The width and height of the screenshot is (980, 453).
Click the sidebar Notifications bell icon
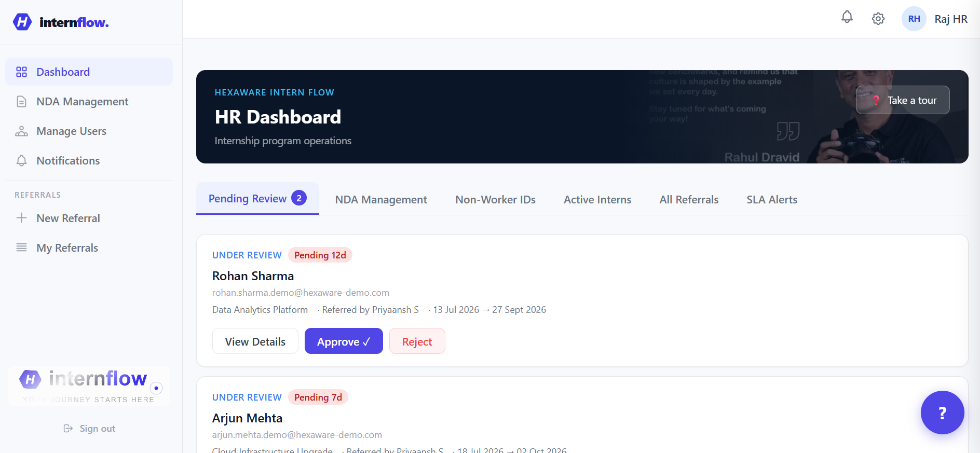(21, 160)
